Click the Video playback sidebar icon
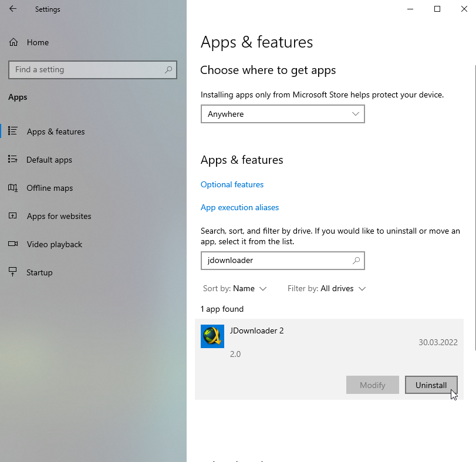 [13, 244]
